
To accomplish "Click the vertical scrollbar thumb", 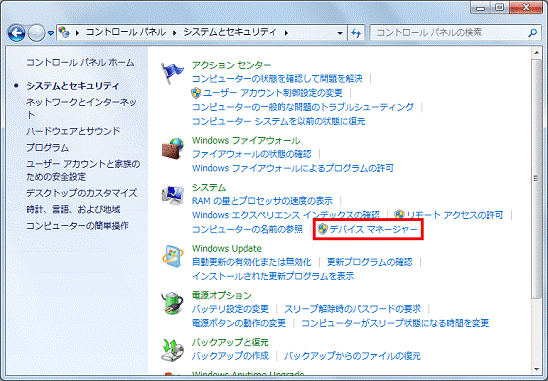I will [536, 179].
